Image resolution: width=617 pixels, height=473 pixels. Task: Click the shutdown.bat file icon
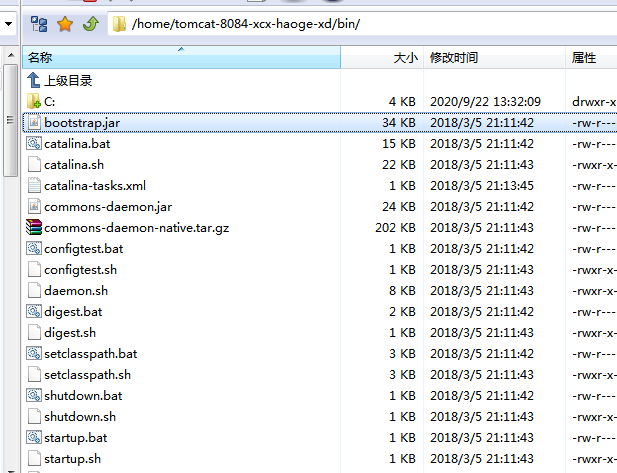click(34, 395)
